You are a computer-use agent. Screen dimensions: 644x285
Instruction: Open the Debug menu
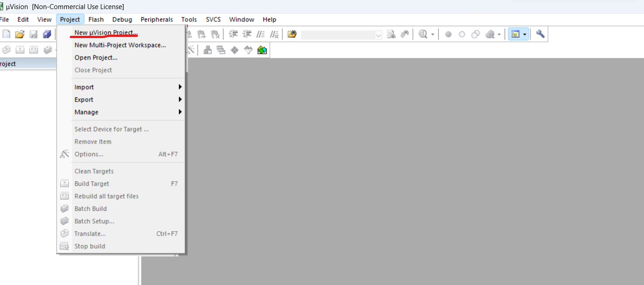[x=122, y=20]
